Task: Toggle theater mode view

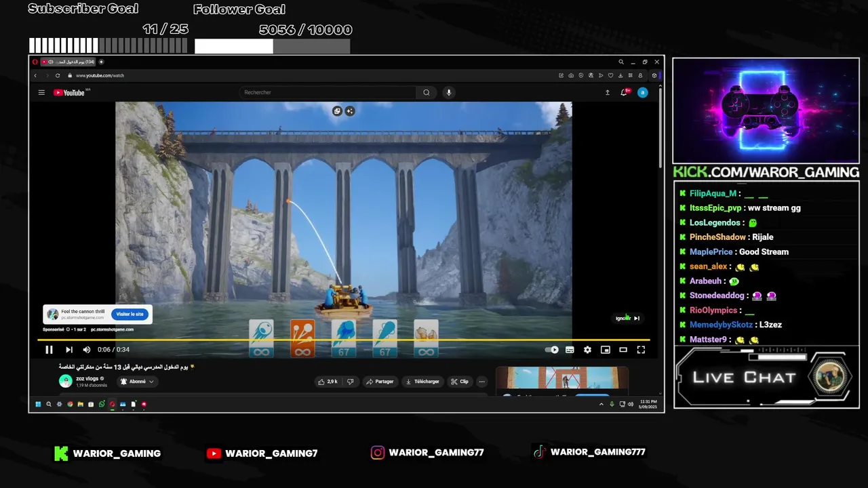Action: [x=623, y=350]
